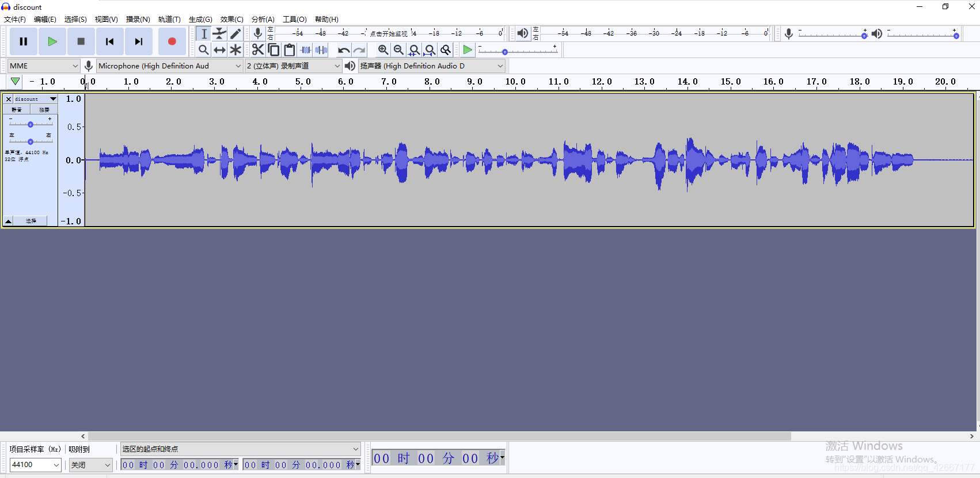Open the View (视图) menu
980x478 pixels.
107,20
